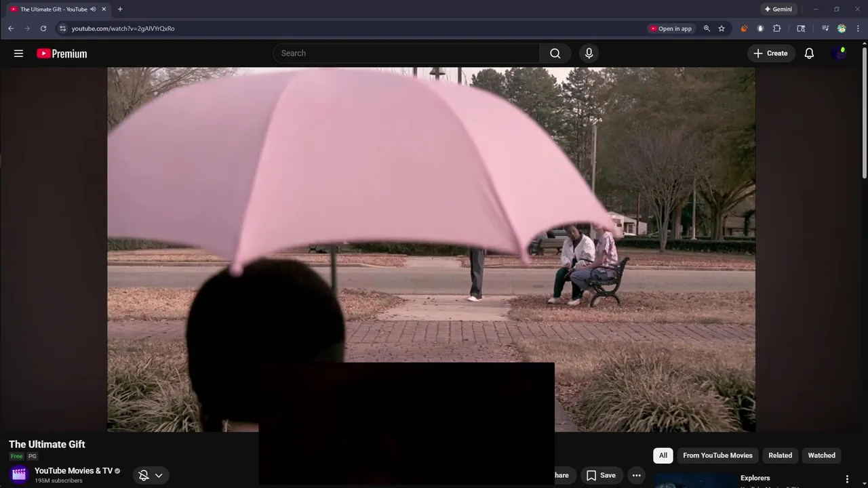Mute tab using speaker icon

93,9
